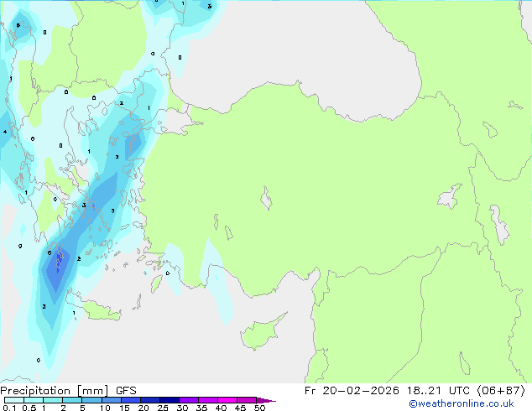The width and height of the screenshot is (532, 411).
Task: Pick the 2–5 mm legend swatch
Action: [72, 400]
